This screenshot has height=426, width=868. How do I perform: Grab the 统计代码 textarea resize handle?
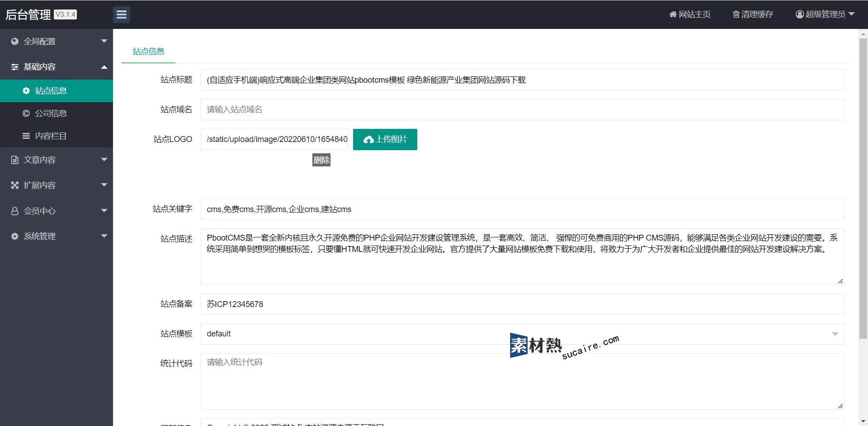point(840,406)
